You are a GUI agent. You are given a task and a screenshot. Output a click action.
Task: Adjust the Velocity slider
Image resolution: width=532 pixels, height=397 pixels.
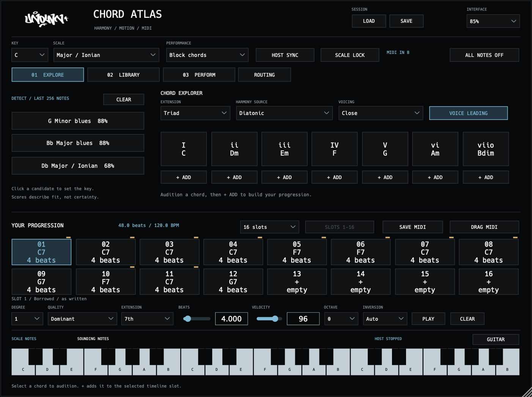pos(269,319)
